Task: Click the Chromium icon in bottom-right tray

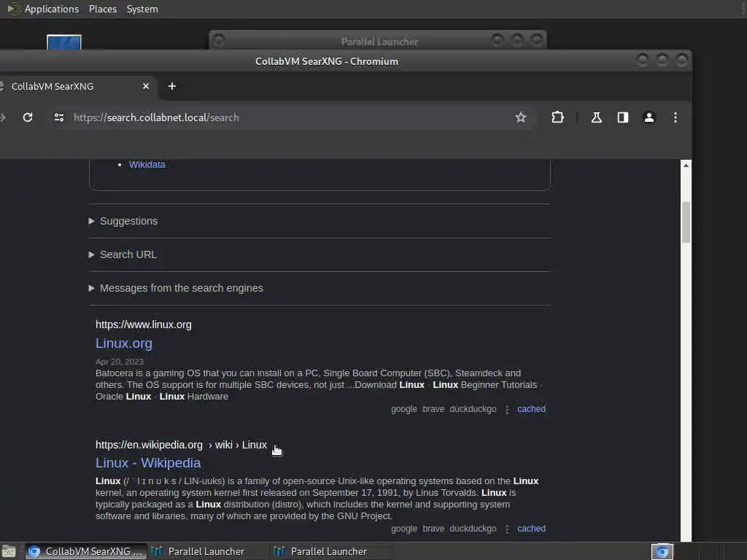Action: (x=662, y=551)
